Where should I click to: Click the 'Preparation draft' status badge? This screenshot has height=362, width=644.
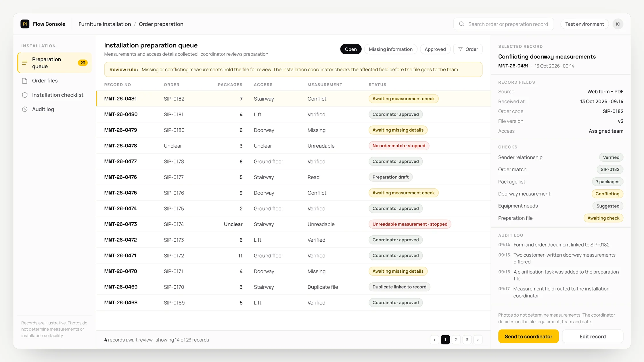click(x=390, y=177)
